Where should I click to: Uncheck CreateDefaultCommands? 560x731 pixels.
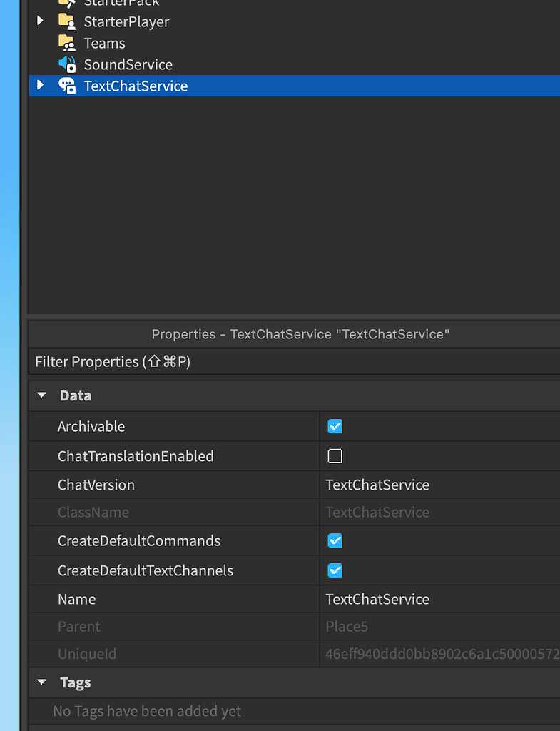(x=335, y=540)
